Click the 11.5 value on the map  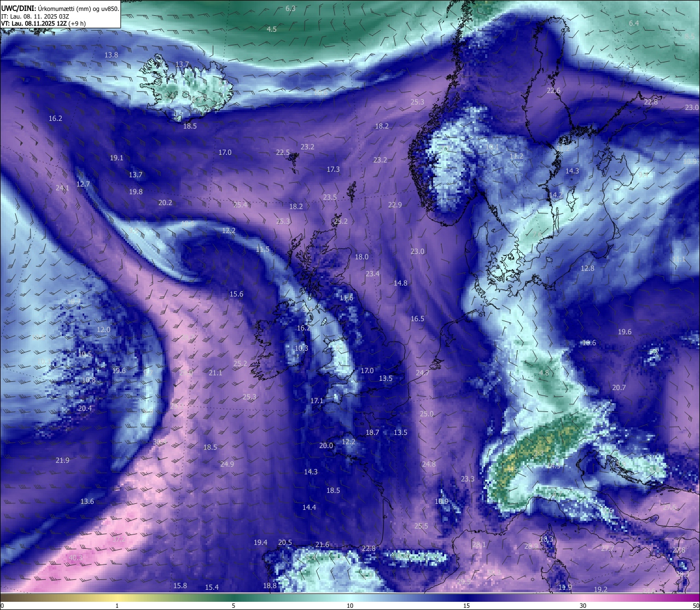tap(262, 249)
